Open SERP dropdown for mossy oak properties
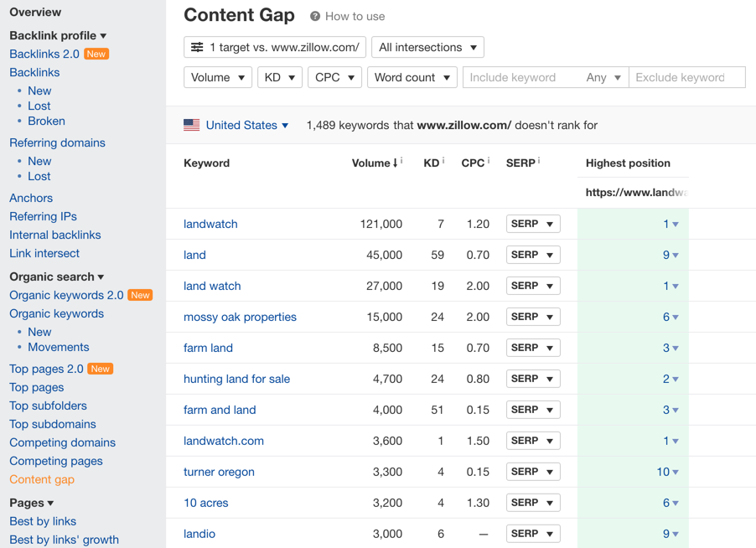756x548 pixels. click(533, 317)
